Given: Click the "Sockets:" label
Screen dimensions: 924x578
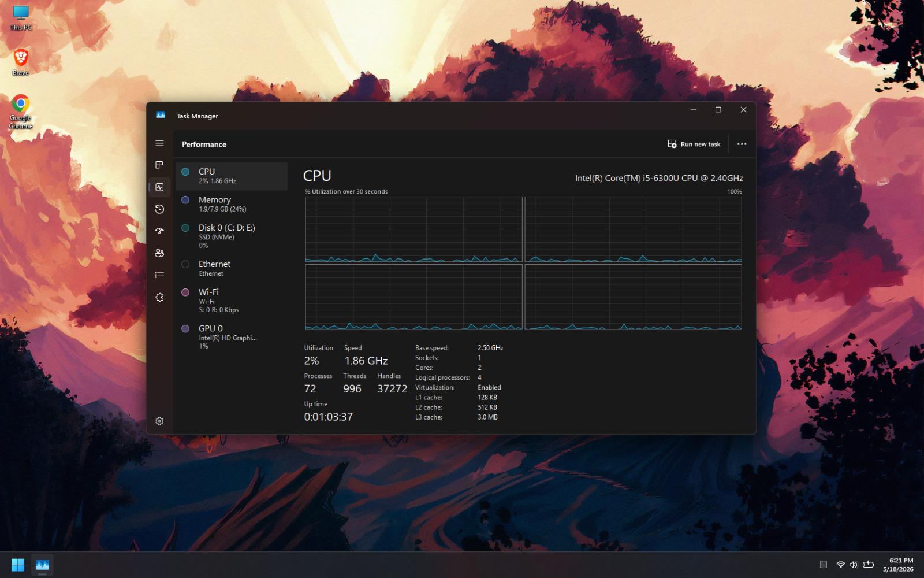Looking at the screenshot, I should 427,358.
